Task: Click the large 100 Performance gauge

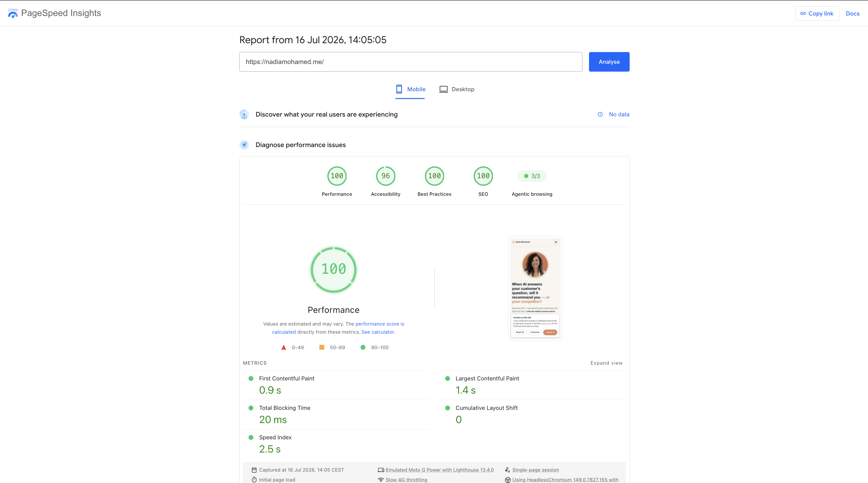Action: [x=333, y=270]
